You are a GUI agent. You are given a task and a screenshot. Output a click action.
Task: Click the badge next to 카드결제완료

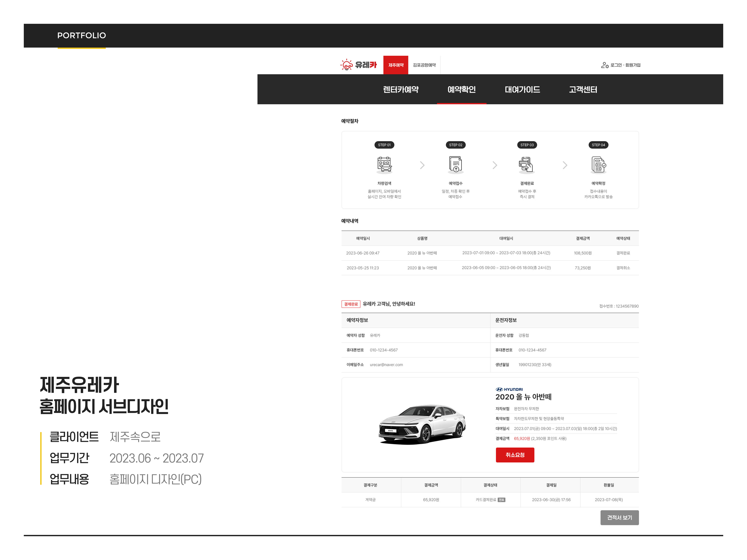point(501,500)
